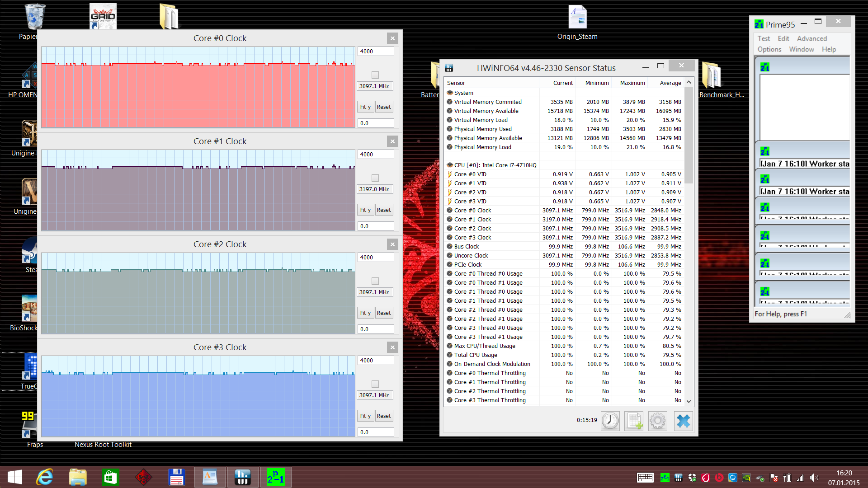Click Fit y button for Core #1 Clock
Viewport: 868px width, 488px height.
click(x=365, y=210)
